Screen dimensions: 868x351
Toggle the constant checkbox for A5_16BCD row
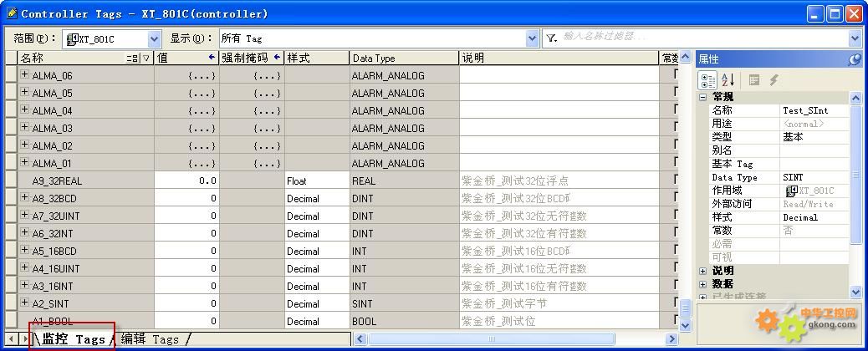coord(676,251)
